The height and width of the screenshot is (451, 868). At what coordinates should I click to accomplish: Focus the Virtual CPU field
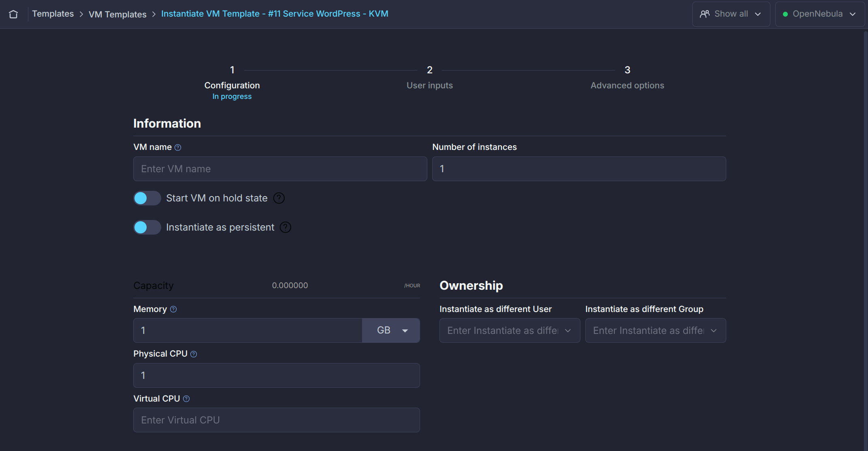point(277,420)
